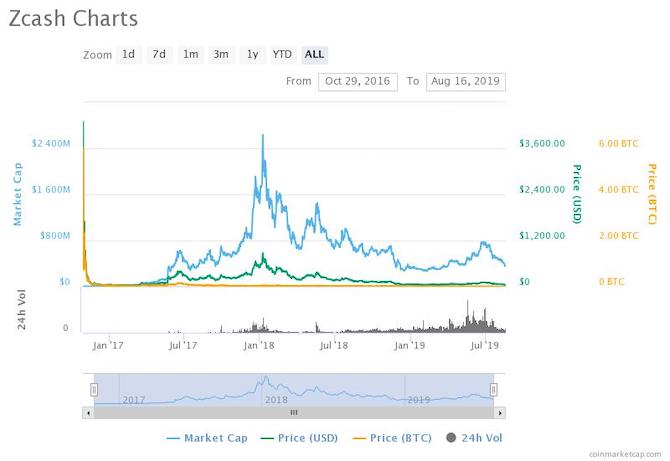Click the navigator scrollbar right arrow
670x461 pixels.
(x=500, y=413)
